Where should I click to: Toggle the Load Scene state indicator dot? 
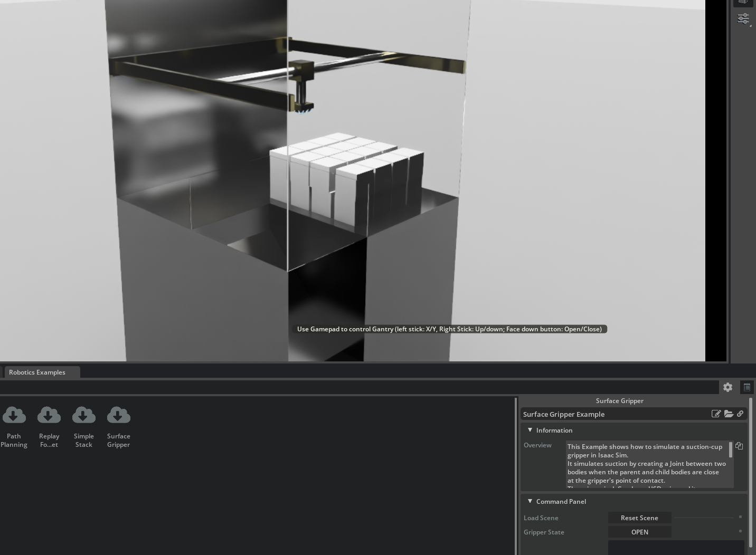[741, 517]
